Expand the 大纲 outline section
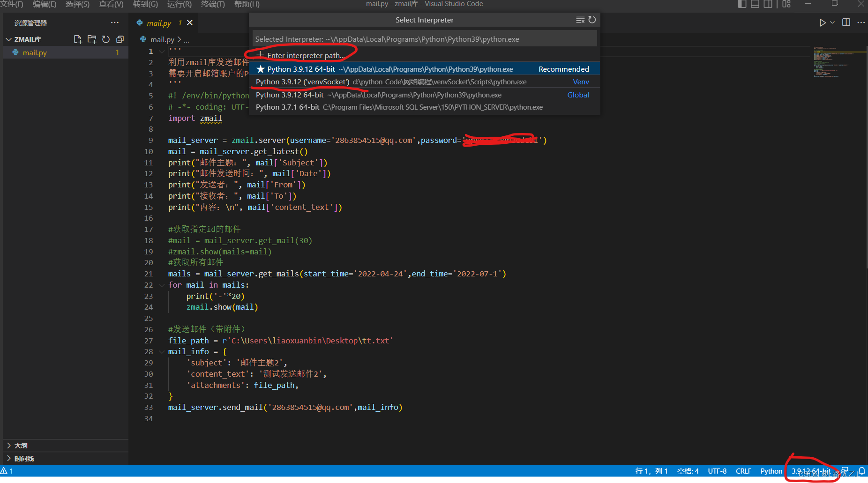The height and width of the screenshot is (483, 868). click(x=66, y=446)
